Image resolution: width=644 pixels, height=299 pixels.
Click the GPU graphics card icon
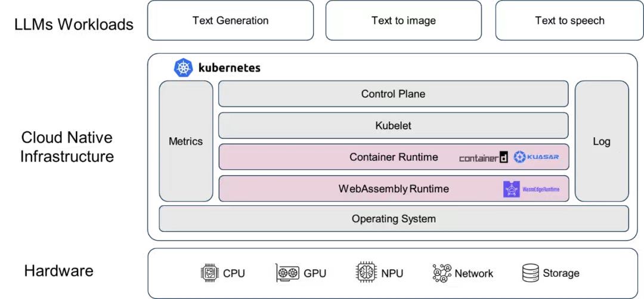point(287,273)
